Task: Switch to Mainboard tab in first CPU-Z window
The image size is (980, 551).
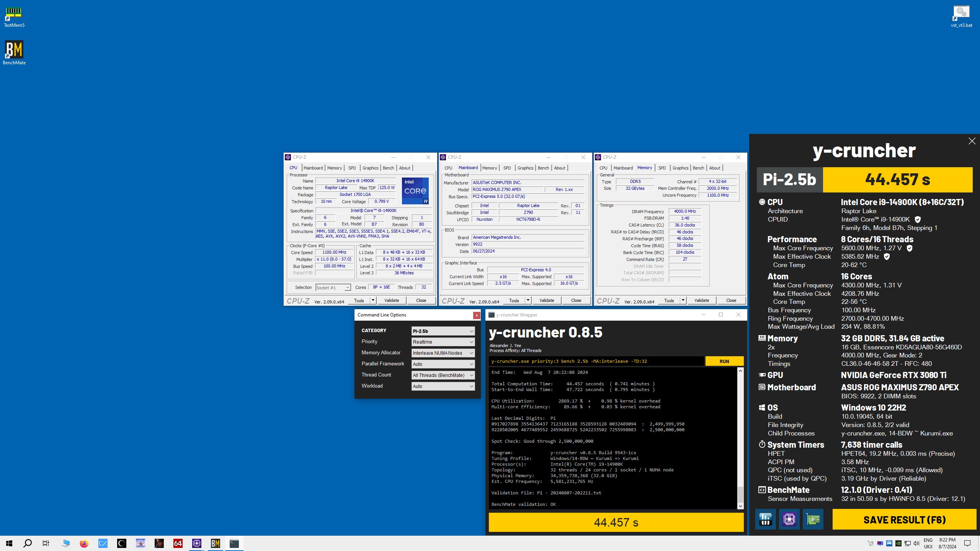Action: pyautogui.click(x=313, y=168)
